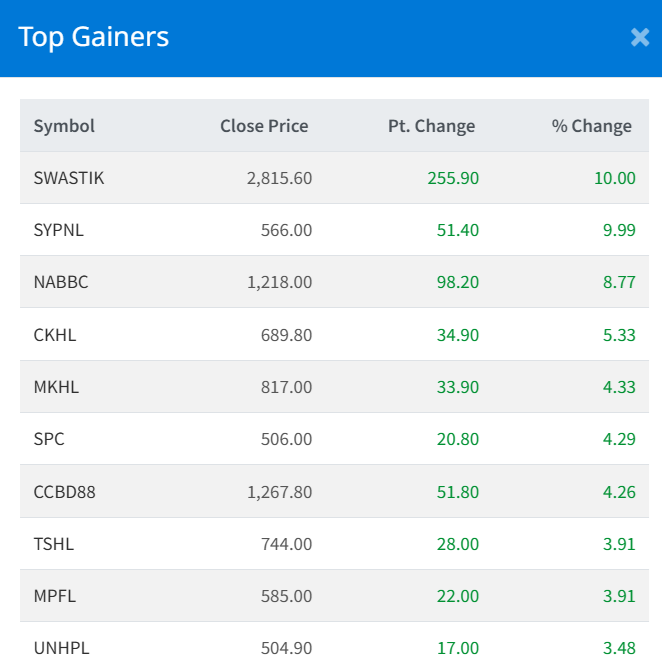Click NABBC point change 98.20
This screenshot has width=662, height=666.
point(458,282)
